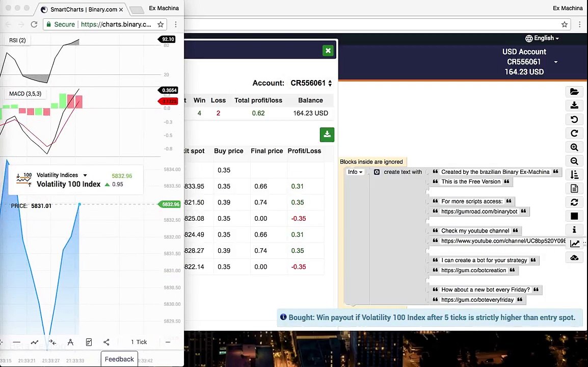This screenshot has width=588, height=367.
Task: Expand the English language dropdown
Action: point(542,38)
